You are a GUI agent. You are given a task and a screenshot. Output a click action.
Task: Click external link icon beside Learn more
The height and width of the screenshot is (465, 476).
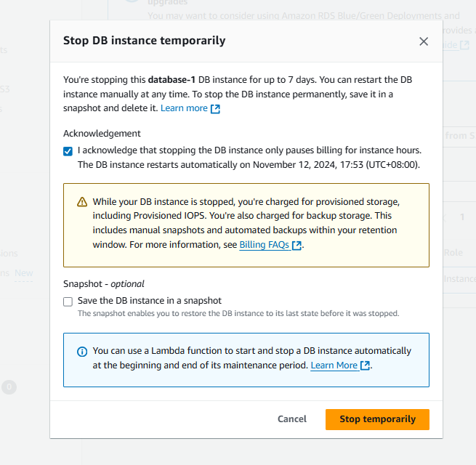click(215, 109)
